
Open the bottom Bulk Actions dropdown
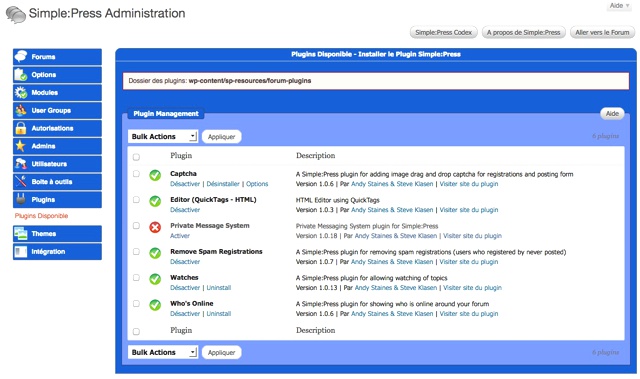pyautogui.click(x=163, y=352)
